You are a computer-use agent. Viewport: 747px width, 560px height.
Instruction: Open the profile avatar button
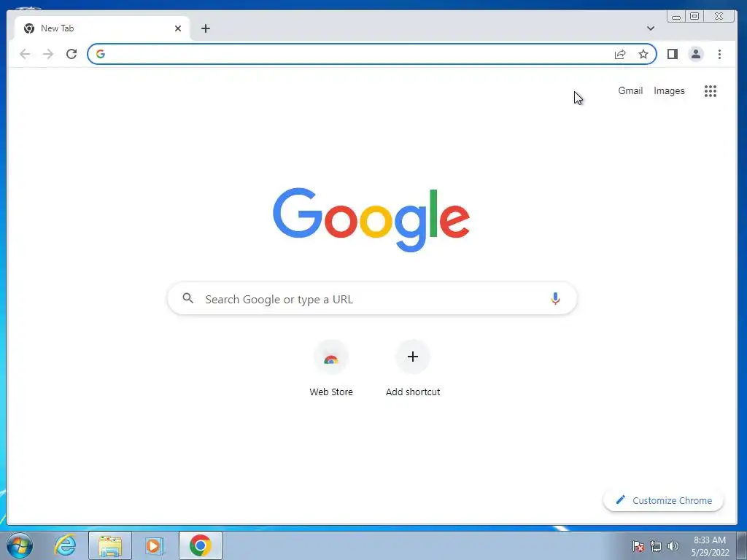coord(696,54)
